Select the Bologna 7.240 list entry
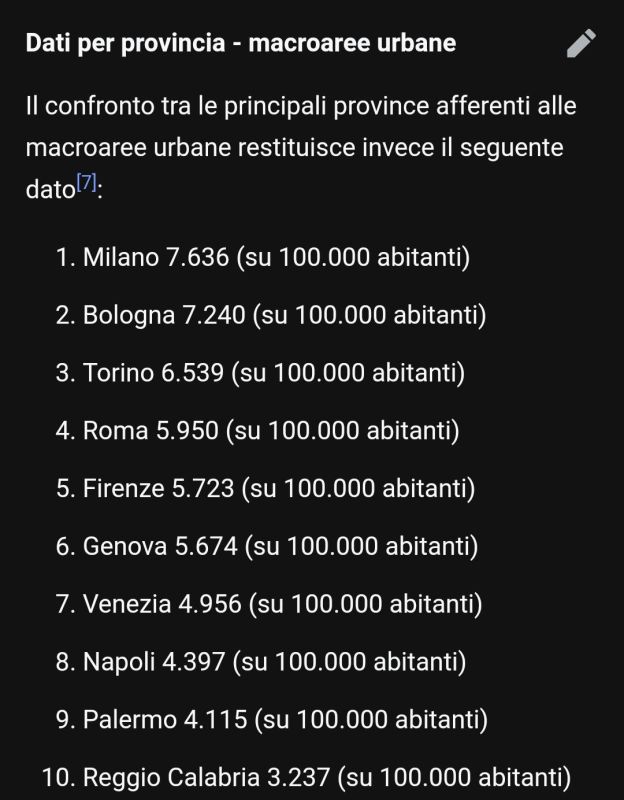Viewport: 624px width, 800px height. (x=284, y=316)
